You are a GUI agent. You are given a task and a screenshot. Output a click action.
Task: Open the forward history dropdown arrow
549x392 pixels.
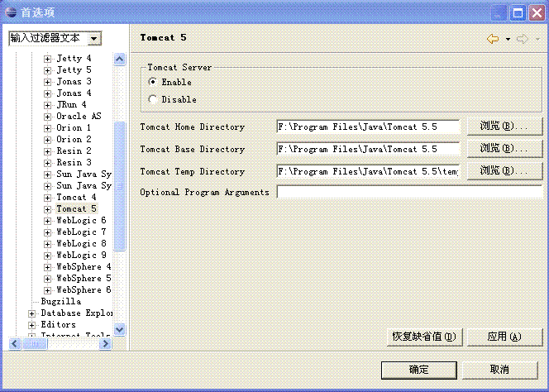point(537,39)
